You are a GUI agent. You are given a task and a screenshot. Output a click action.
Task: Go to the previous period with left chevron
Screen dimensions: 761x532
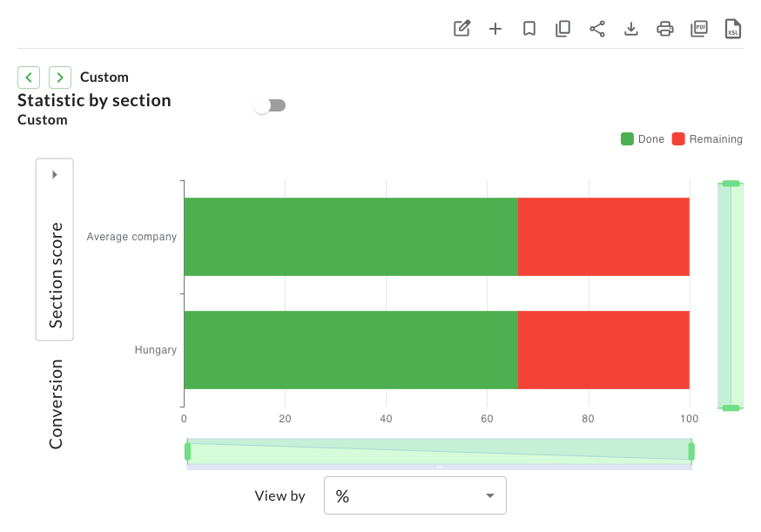(29, 77)
